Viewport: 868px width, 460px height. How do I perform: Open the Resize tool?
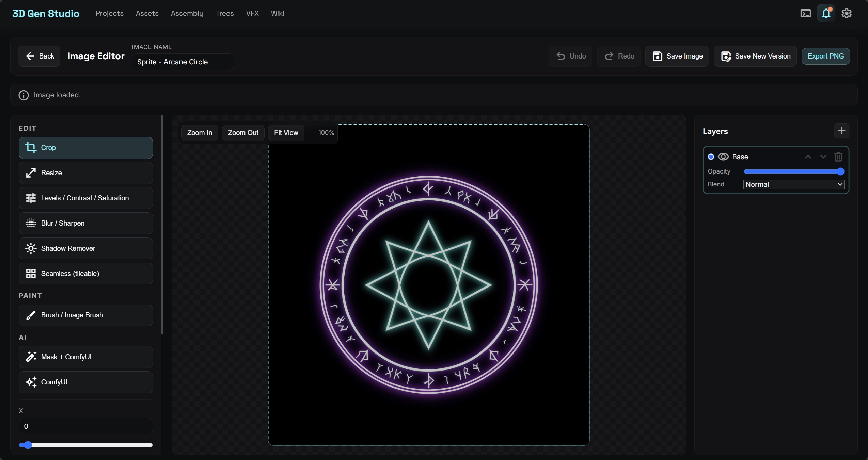click(x=85, y=173)
